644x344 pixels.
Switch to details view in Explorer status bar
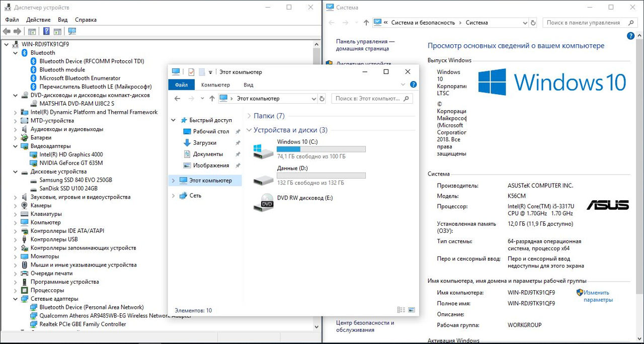pos(401,310)
